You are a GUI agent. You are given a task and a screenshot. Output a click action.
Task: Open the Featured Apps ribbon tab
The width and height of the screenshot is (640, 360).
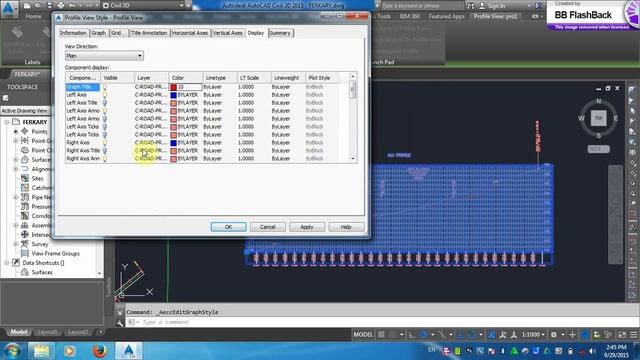(x=447, y=16)
